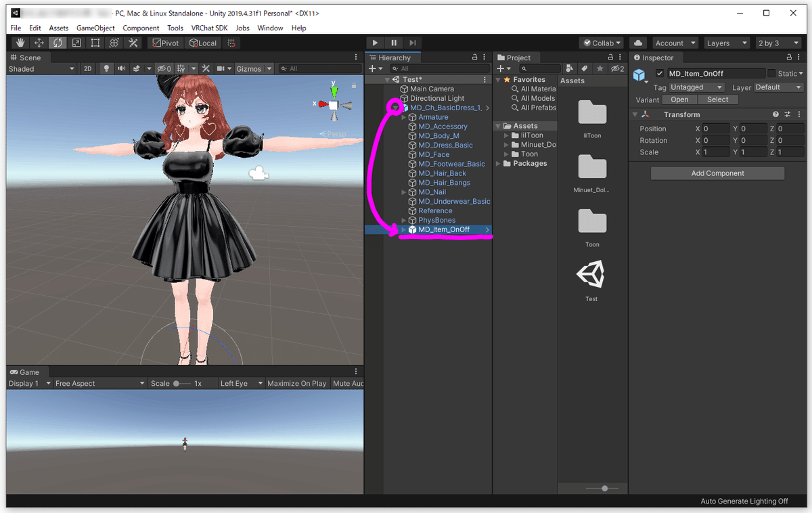Image resolution: width=812 pixels, height=513 pixels.
Task: Open the 2 by 3 layout dropdown
Action: (x=779, y=43)
